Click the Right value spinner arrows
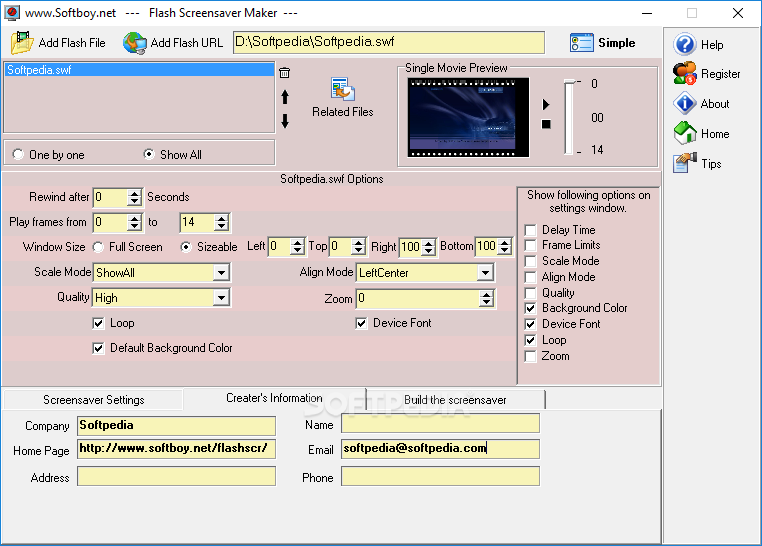 [x=429, y=247]
